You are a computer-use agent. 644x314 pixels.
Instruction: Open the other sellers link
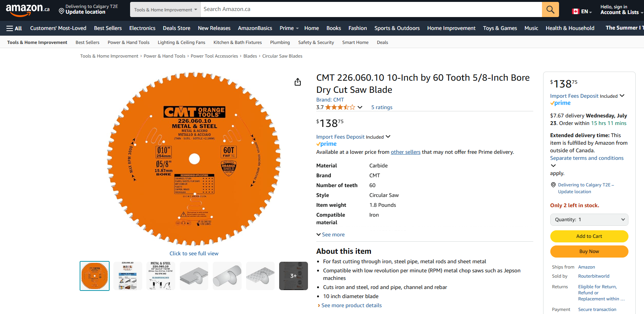tap(405, 152)
